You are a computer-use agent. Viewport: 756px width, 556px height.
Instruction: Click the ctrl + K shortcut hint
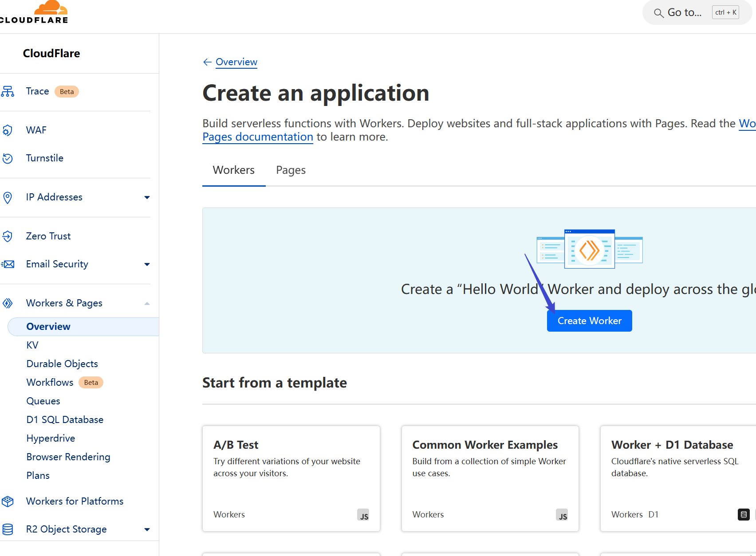coord(725,12)
